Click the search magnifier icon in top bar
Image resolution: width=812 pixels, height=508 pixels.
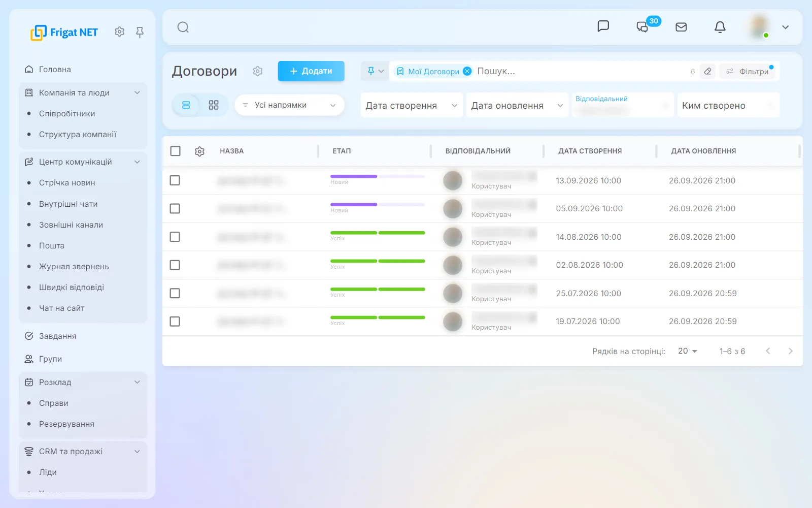(x=183, y=27)
